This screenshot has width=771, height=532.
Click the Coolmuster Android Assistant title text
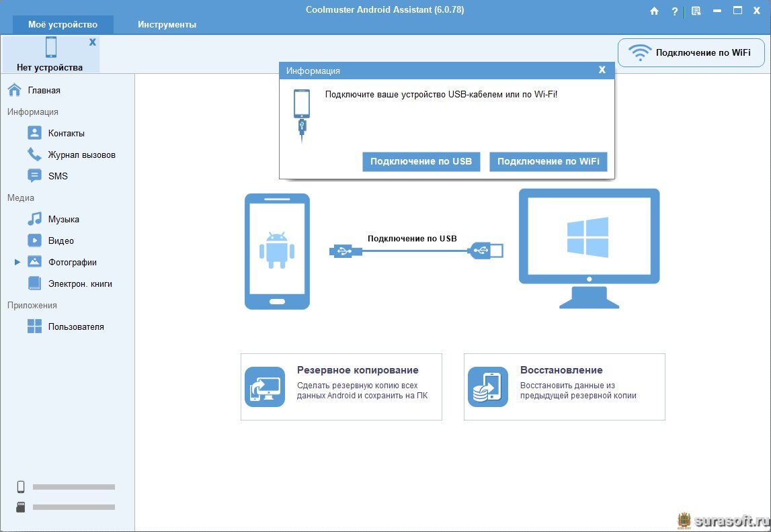(x=385, y=10)
